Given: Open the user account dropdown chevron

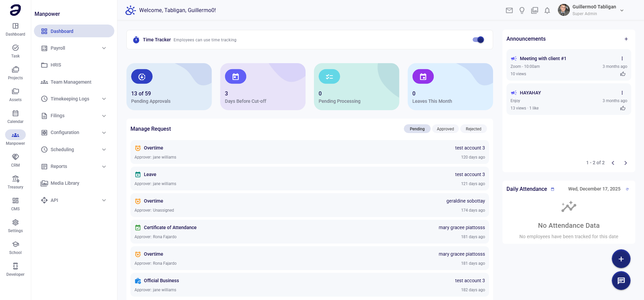Looking at the screenshot, I should (622, 10).
